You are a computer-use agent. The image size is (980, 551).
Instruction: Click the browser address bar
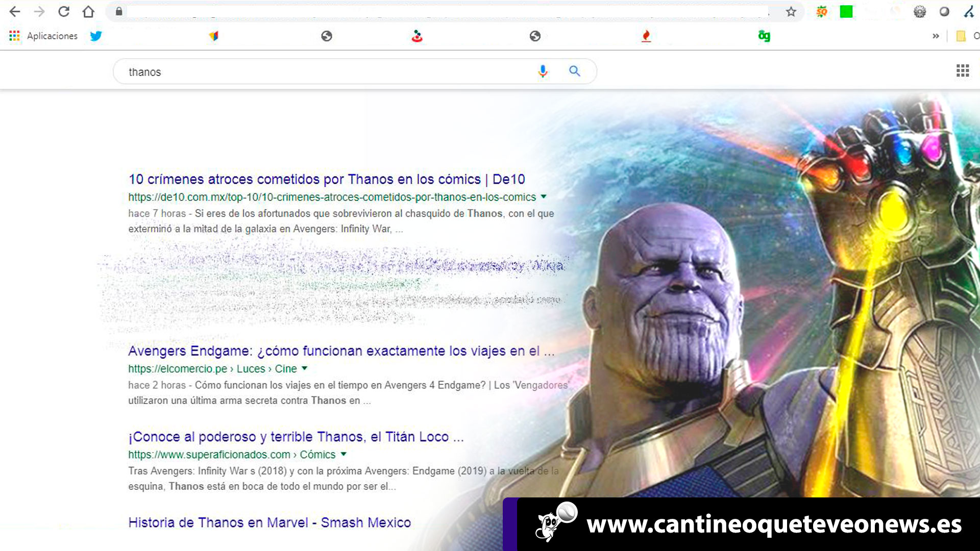click(x=444, y=11)
